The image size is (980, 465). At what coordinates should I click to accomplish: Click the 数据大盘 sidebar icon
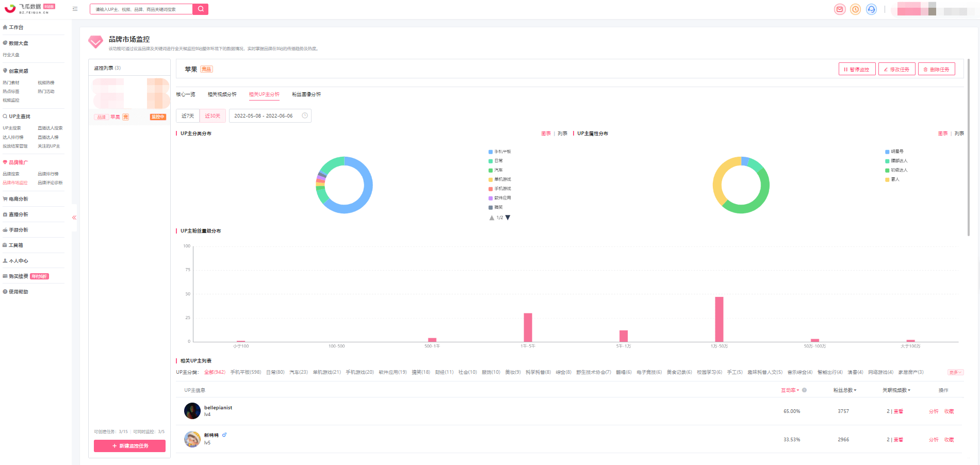[x=5, y=43]
